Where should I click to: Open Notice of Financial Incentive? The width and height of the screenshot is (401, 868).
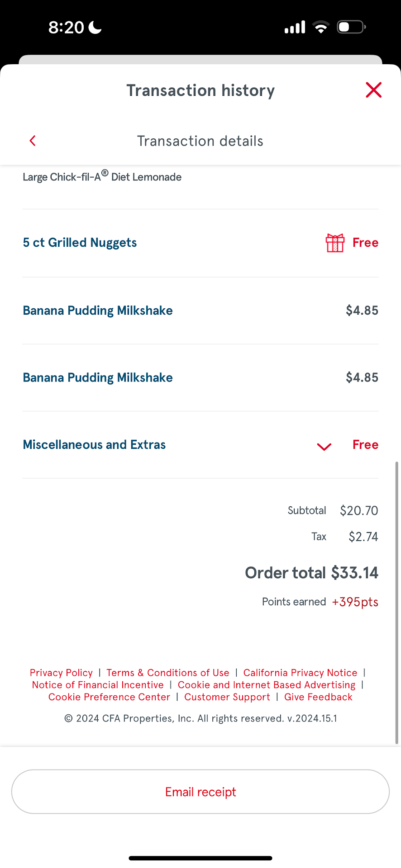click(x=98, y=685)
